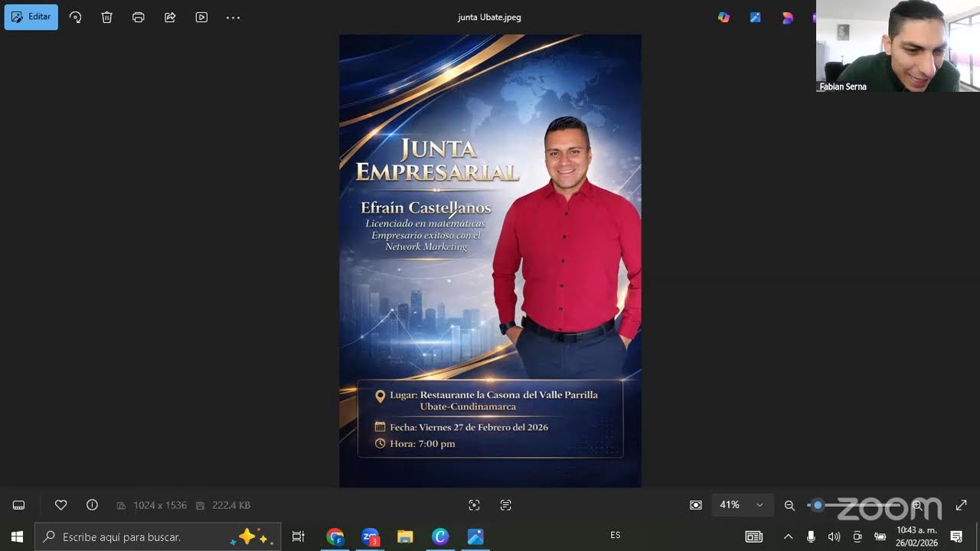Open the volume speaker tray icon
The height and width of the screenshot is (551, 980).
pyautogui.click(x=834, y=536)
